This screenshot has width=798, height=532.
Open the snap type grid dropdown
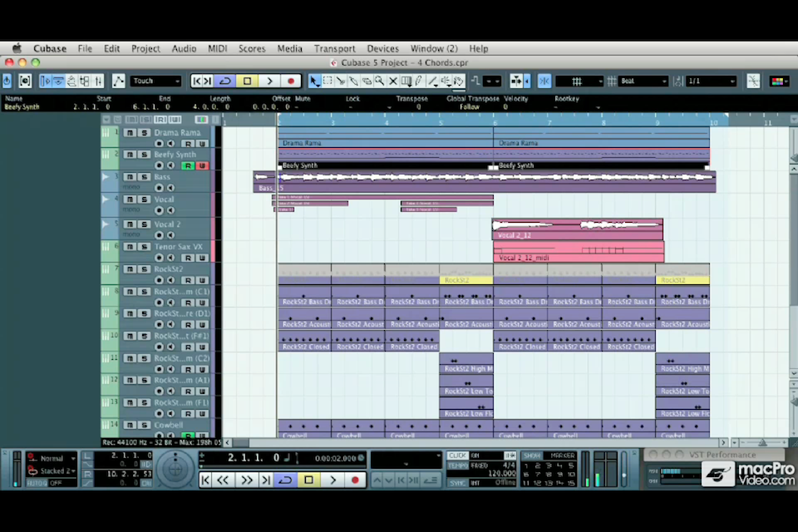click(579, 81)
